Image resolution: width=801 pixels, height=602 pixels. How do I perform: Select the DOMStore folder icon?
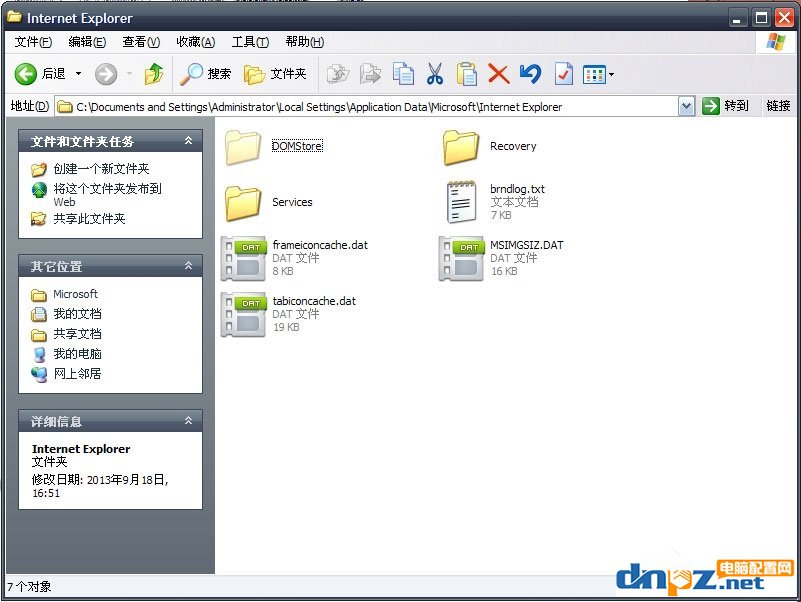[243, 147]
